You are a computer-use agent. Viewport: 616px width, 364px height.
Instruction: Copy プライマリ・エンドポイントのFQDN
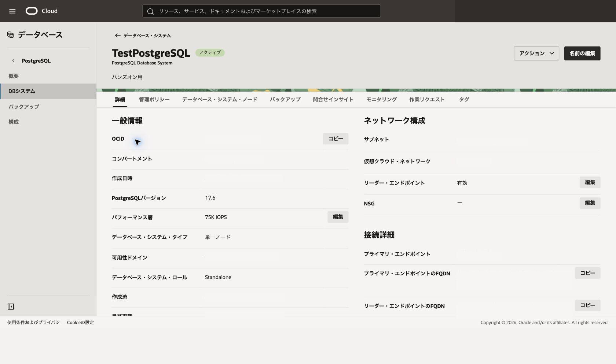[587, 273]
